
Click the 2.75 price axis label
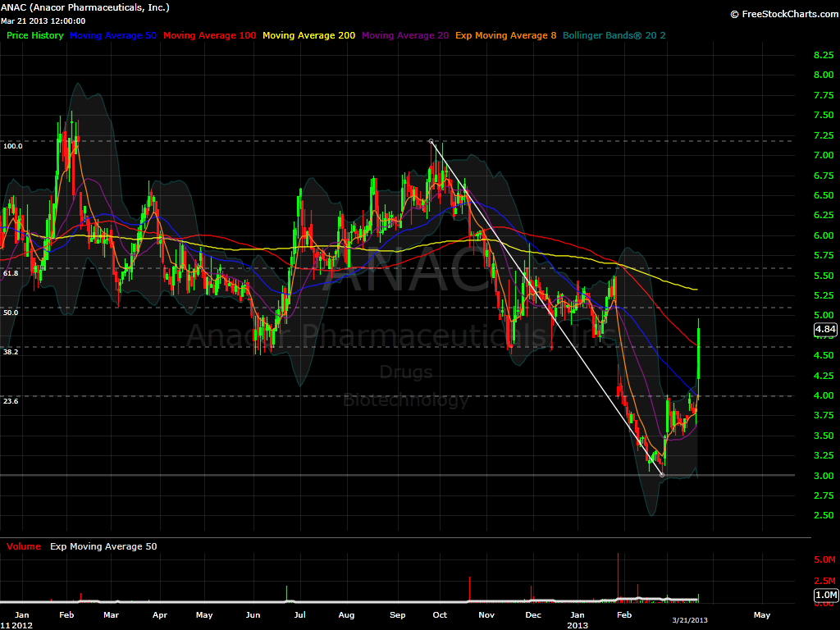coord(824,496)
